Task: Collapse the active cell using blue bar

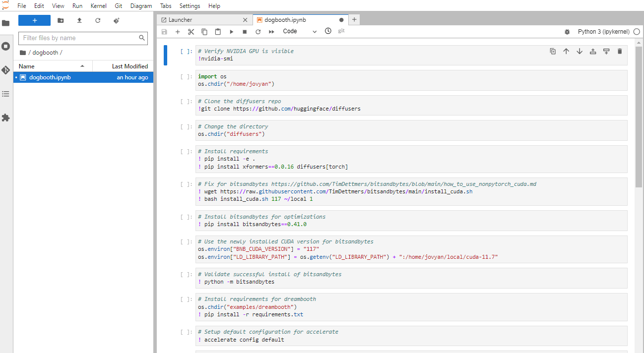Action: pyautogui.click(x=166, y=55)
